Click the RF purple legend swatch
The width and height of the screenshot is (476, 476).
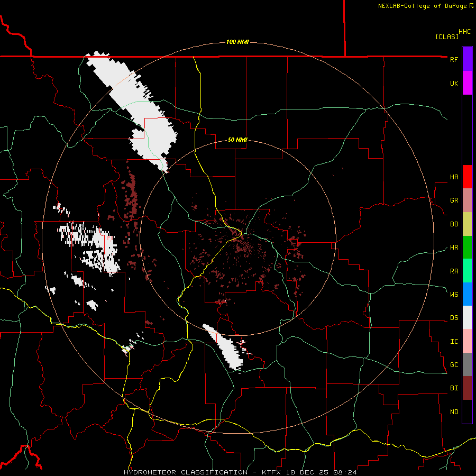coord(467,59)
